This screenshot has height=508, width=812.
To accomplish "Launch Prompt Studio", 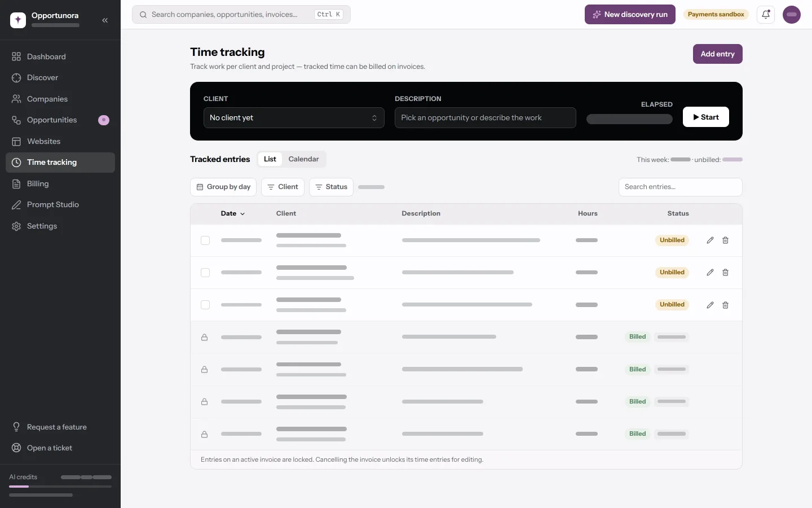I will (x=60, y=205).
